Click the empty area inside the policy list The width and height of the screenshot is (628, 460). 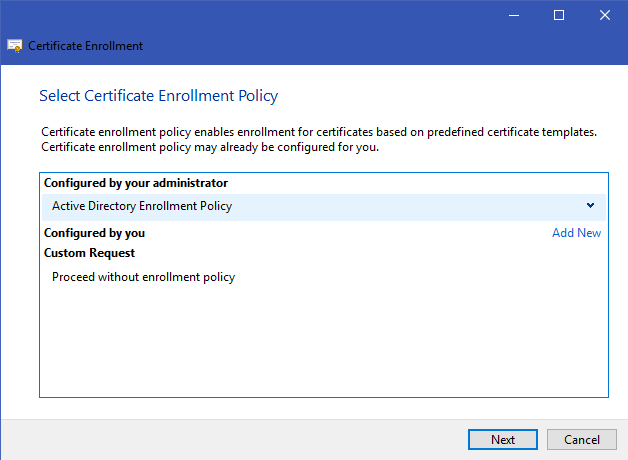[324, 340]
